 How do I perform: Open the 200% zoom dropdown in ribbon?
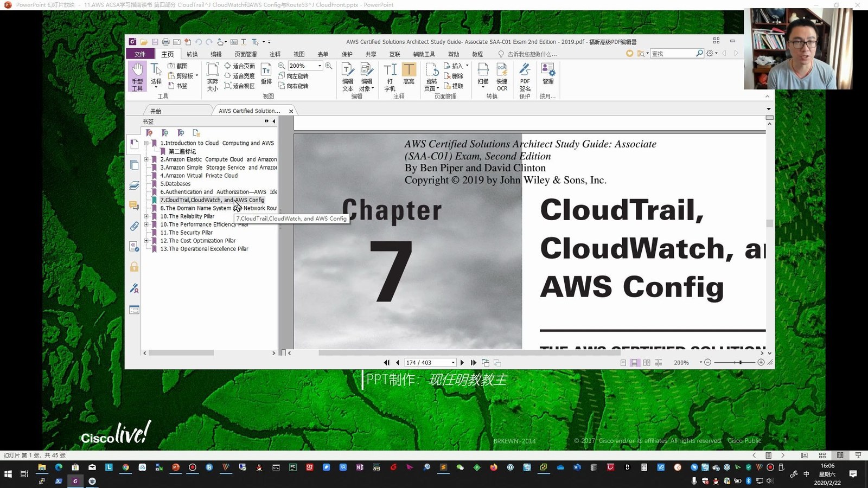[x=320, y=66]
